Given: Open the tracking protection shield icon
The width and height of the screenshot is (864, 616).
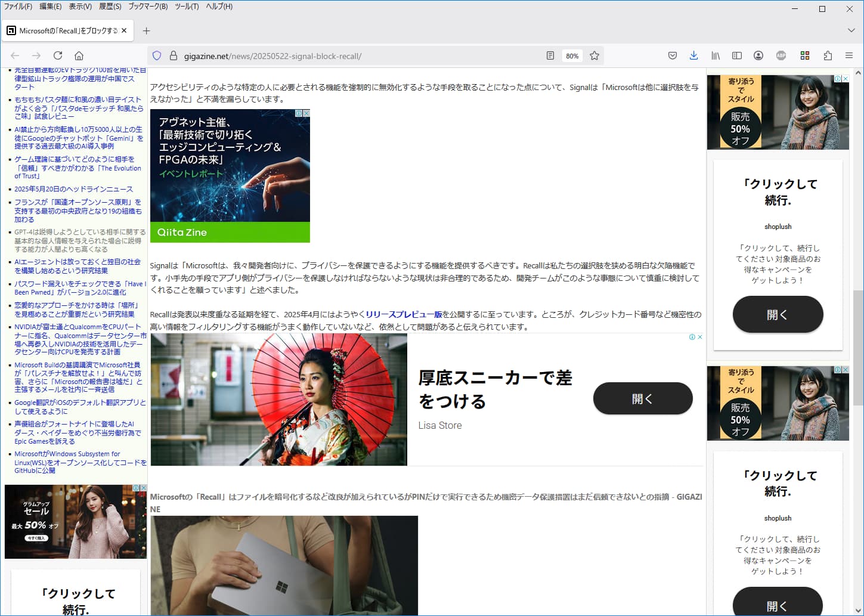Looking at the screenshot, I should pos(157,55).
